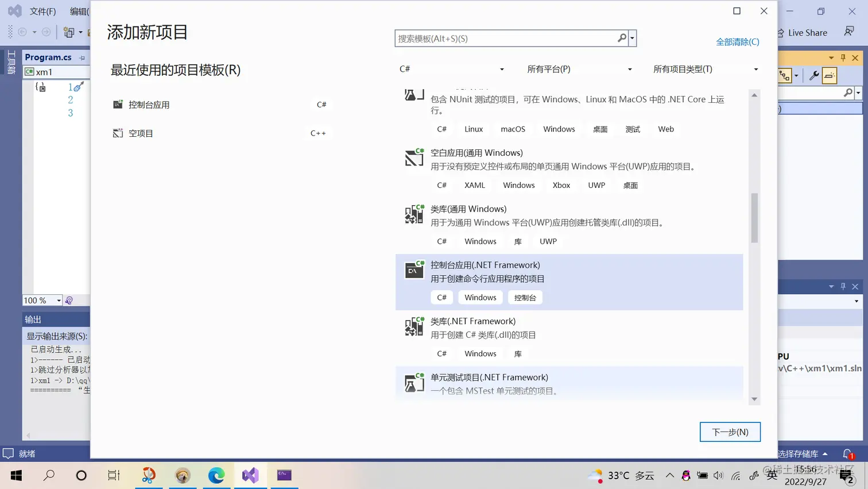Select the 类库(通用 Windows) template
Viewport: 868px width, 489px height.
point(569,225)
